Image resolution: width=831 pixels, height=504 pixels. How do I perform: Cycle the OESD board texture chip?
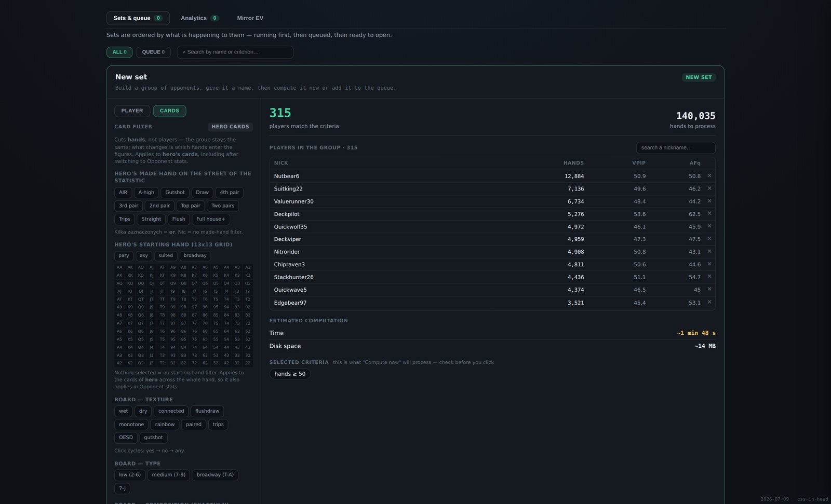pyautogui.click(x=126, y=438)
